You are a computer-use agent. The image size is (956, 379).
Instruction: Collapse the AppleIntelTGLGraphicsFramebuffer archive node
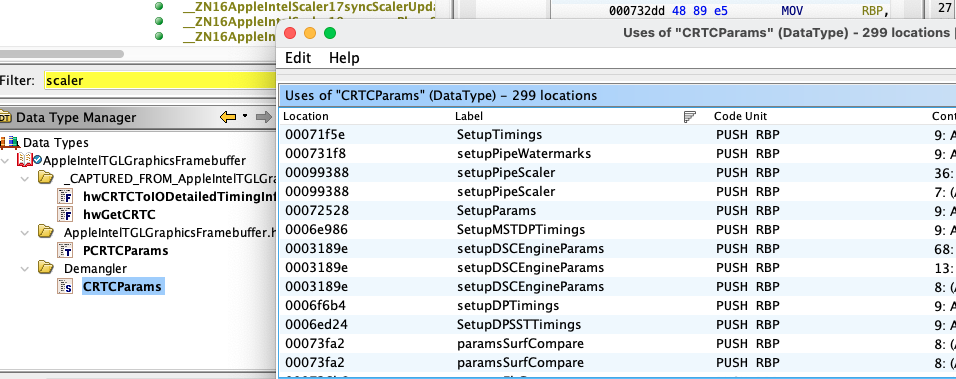tap(6, 161)
